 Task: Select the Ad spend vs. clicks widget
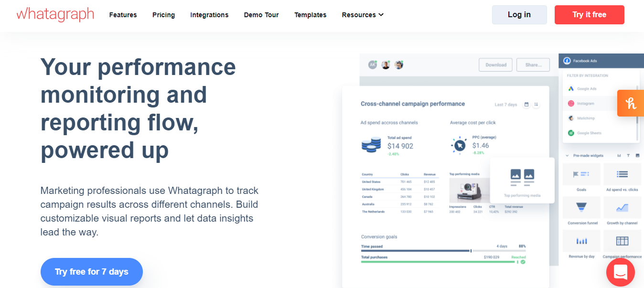622,178
